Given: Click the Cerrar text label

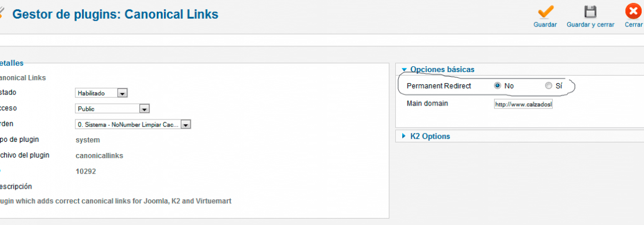Looking at the screenshot, I should pyautogui.click(x=633, y=25).
